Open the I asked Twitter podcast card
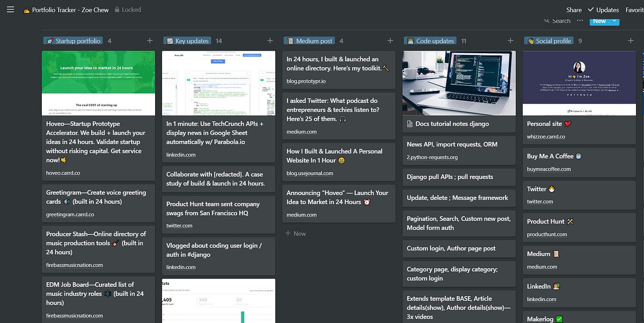 click(340, 116)
